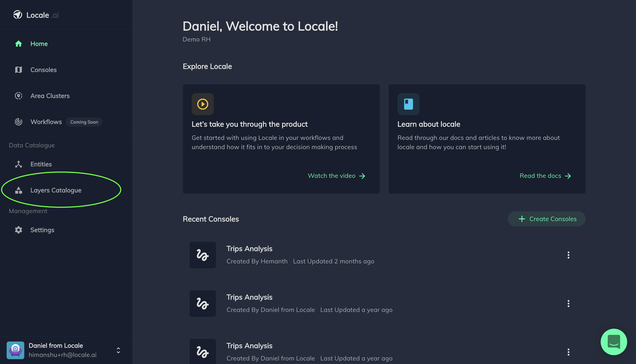Click the Home house icon in sidebar
The image size is (636, 364).
coord(19,44)
